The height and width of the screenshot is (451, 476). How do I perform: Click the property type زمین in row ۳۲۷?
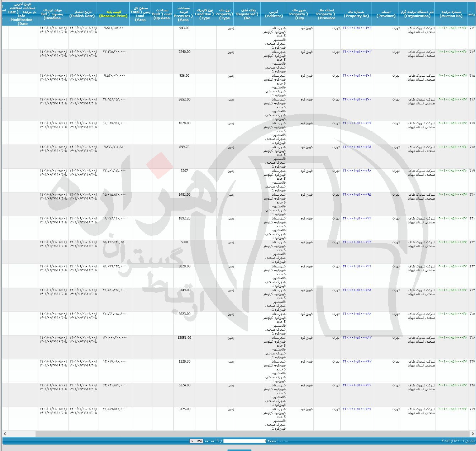point(231,362)
